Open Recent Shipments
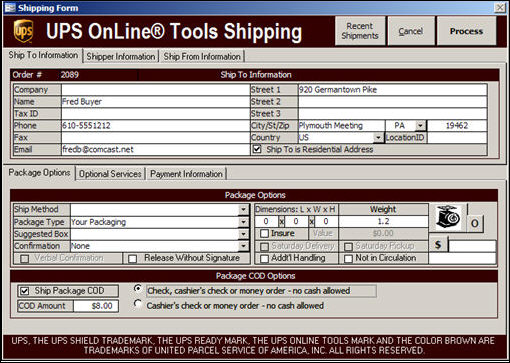The width and height of the screenshot is (510, 363). pos(360,31)
